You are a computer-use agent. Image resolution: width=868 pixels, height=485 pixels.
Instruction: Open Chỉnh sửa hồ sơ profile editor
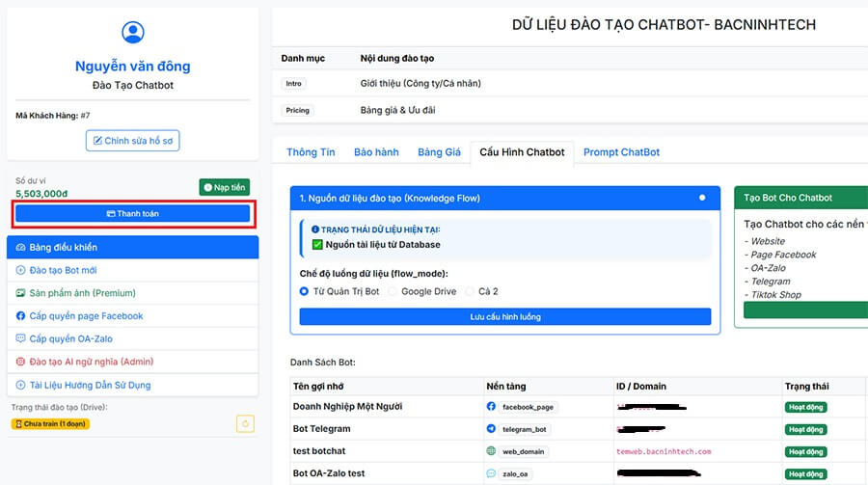pyautogui.click(x=133, y=141)
